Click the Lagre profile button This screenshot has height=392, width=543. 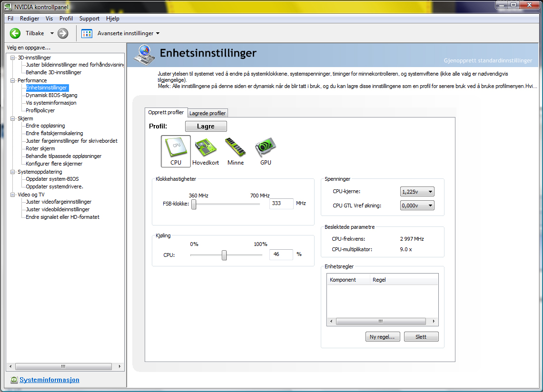point(206,127)
